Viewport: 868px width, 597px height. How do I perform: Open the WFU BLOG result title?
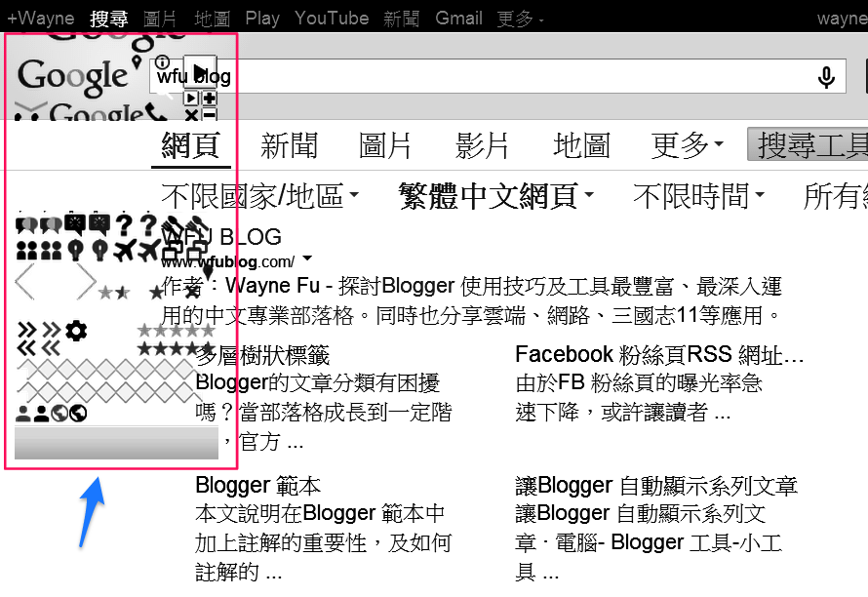pyautogui.click(x=222, y=237)
